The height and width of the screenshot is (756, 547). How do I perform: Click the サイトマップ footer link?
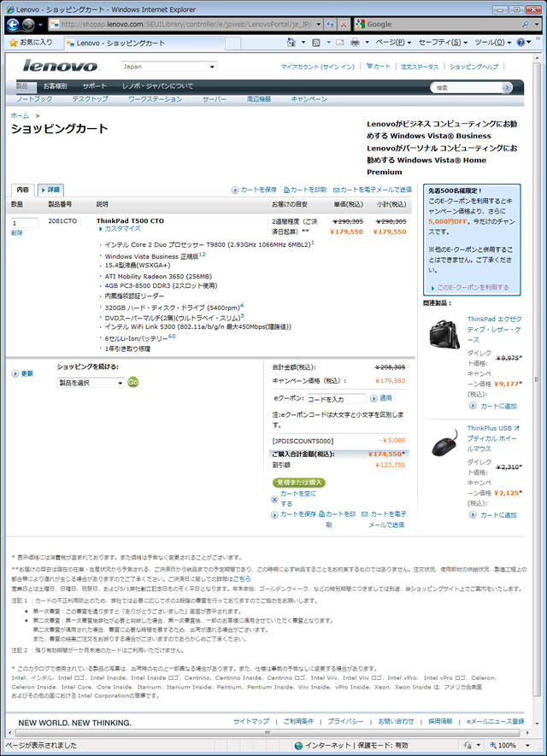coord(251,721)
